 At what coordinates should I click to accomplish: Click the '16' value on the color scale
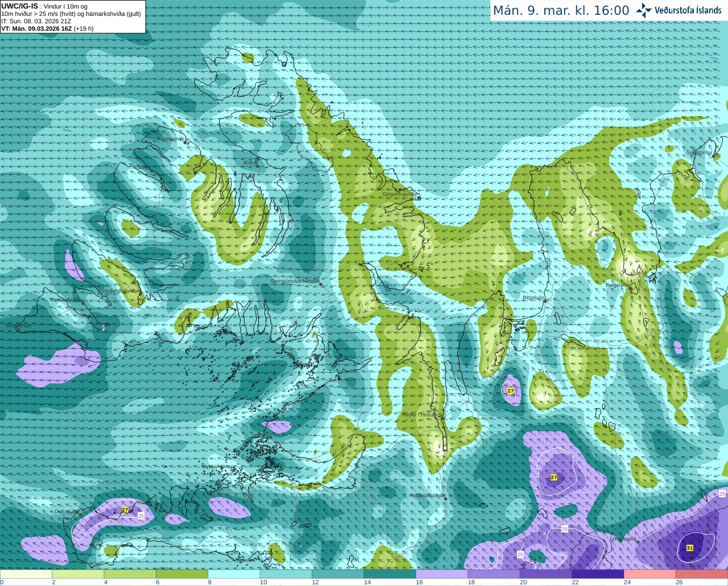pyautogui.click(x=419, y=582)
